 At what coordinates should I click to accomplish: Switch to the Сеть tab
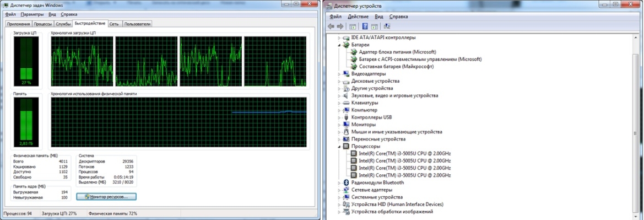(x=114, y=24)
